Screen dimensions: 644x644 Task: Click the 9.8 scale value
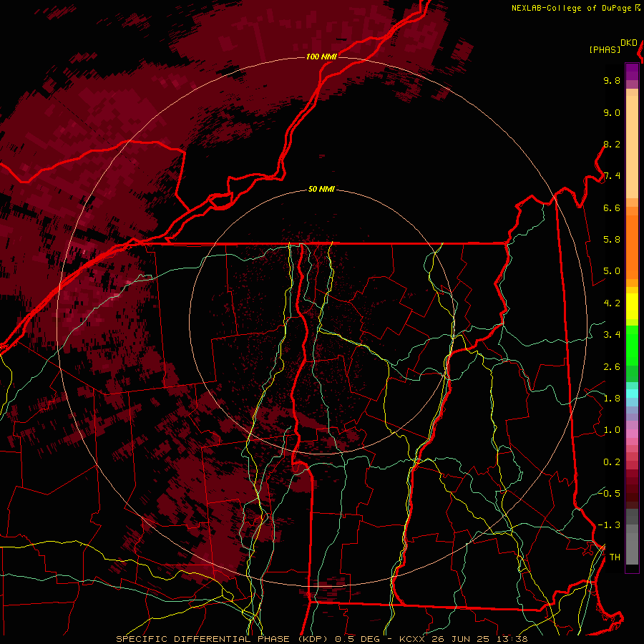(x=612, y=80)
